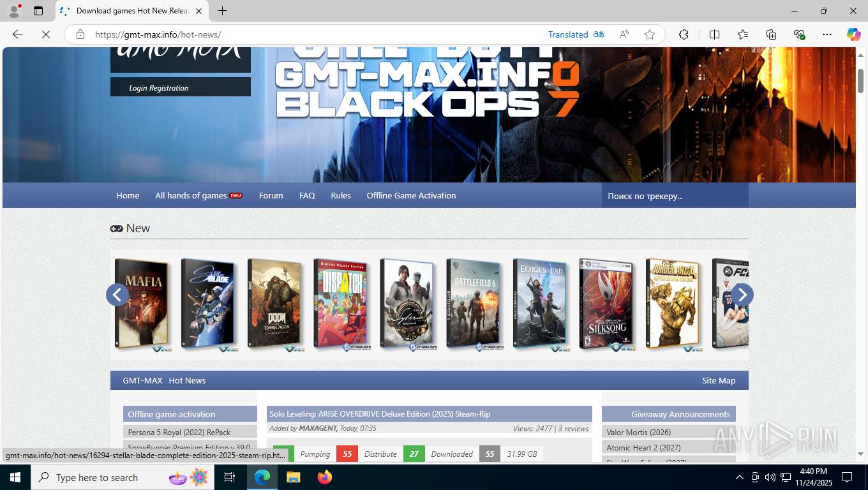The height and width of the screenshot is (490, 868).
Task: Open the profile icon in Edge
Action: coord(14,11)
